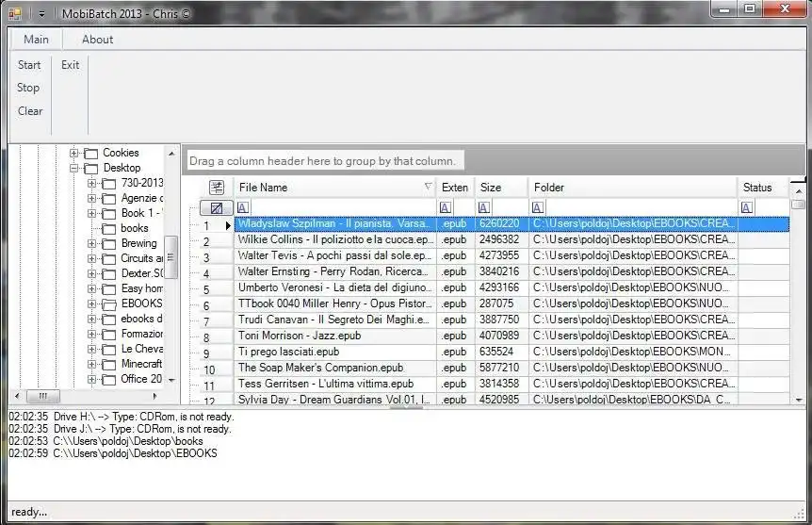This screenshot has width=812, height=525.
Task: Select row Walter Ernsting - Perry Rodan
Action: click(x=512, y=271)
